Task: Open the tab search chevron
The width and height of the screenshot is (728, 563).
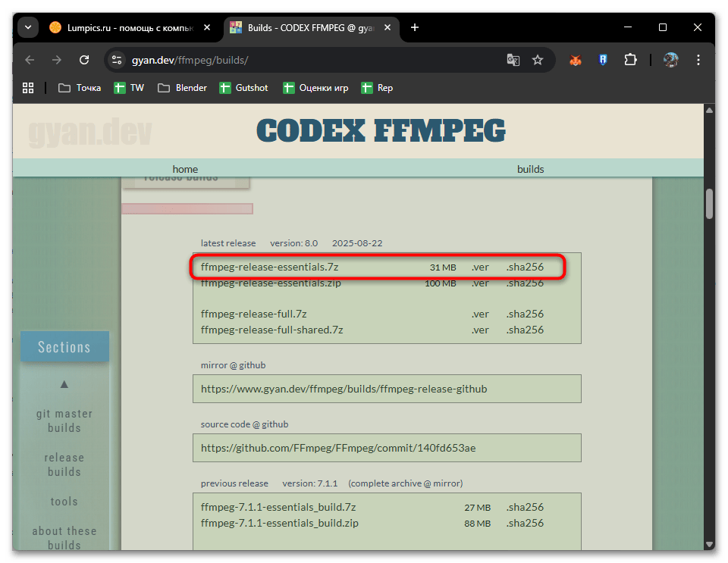Action: pos(27,27)
